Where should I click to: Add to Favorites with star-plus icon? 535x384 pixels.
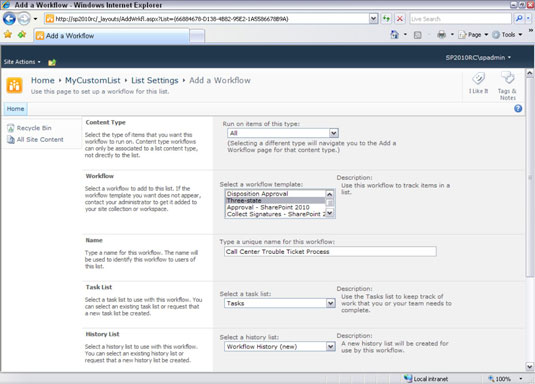click(x=22, y=34)
